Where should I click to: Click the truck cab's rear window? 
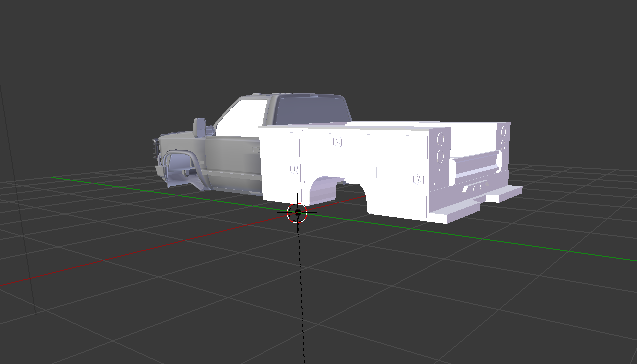(x=312, y=109)
